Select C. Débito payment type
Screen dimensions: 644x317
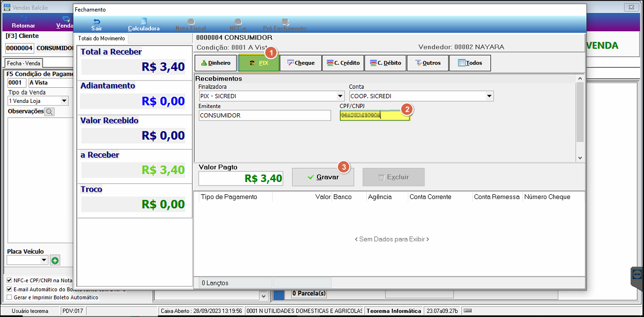coord(386,63)
